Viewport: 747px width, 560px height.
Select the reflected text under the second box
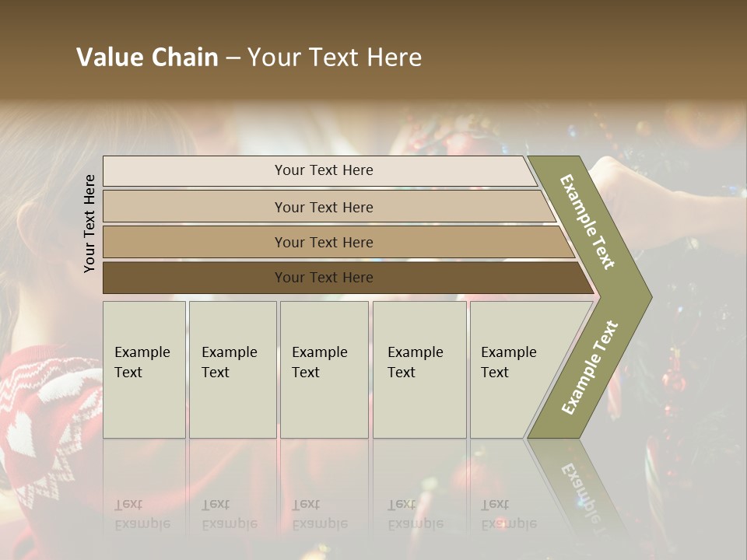click(230, 514)
